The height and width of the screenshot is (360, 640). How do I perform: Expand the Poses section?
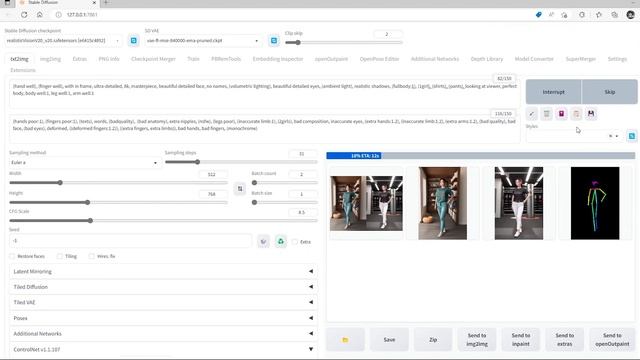(163, 318)
